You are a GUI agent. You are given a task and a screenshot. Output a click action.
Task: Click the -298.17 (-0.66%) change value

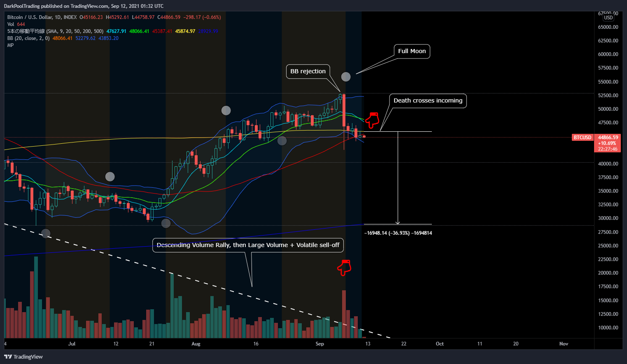(x=202, y=17)
